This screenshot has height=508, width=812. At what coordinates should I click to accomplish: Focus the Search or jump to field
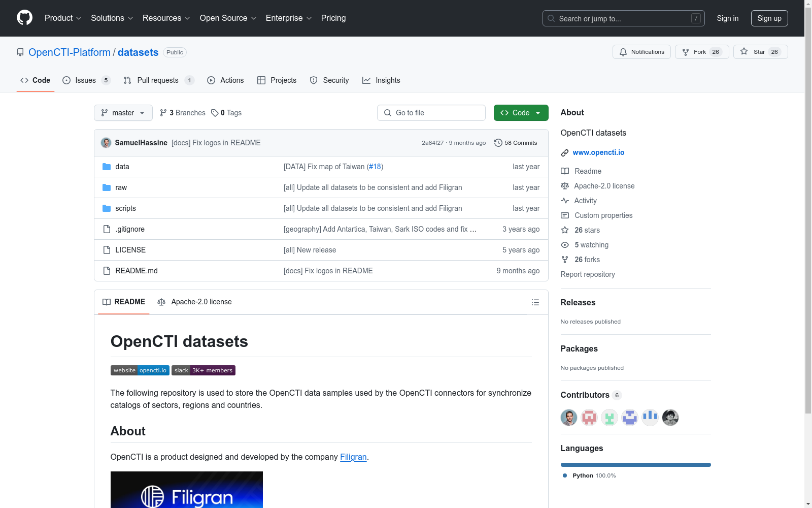pos(624,18)
